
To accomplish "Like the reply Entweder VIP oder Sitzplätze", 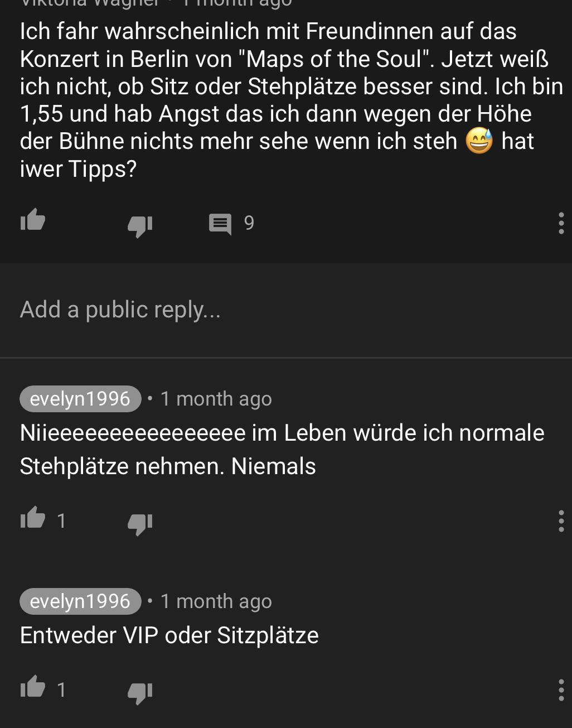I will coord(32,687).
